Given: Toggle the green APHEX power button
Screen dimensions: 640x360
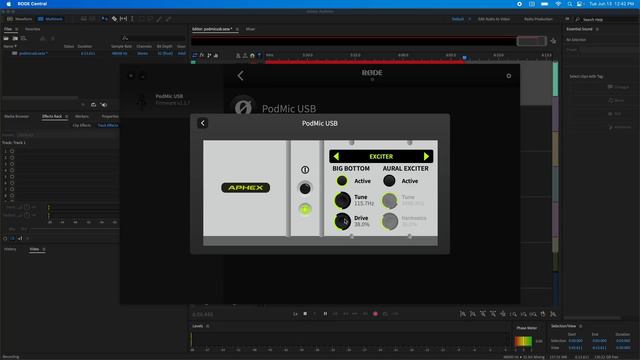Looking at the screenshot, I should pos(305,209).
